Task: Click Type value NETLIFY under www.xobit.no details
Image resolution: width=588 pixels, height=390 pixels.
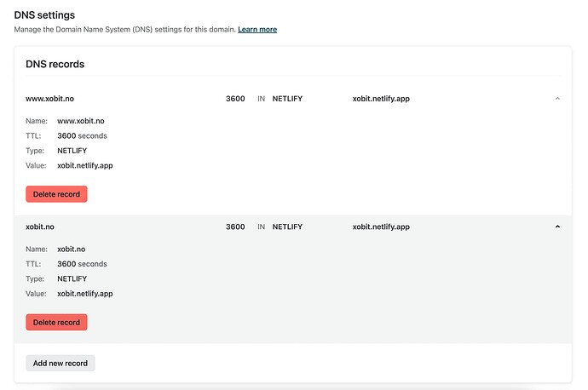Action: click(x=72, y=151)
